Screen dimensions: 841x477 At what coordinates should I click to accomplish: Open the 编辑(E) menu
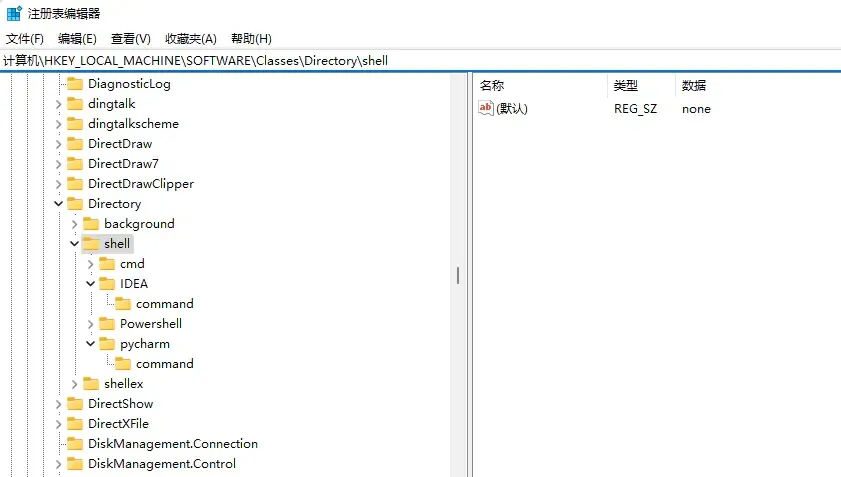tap(77, 39)
